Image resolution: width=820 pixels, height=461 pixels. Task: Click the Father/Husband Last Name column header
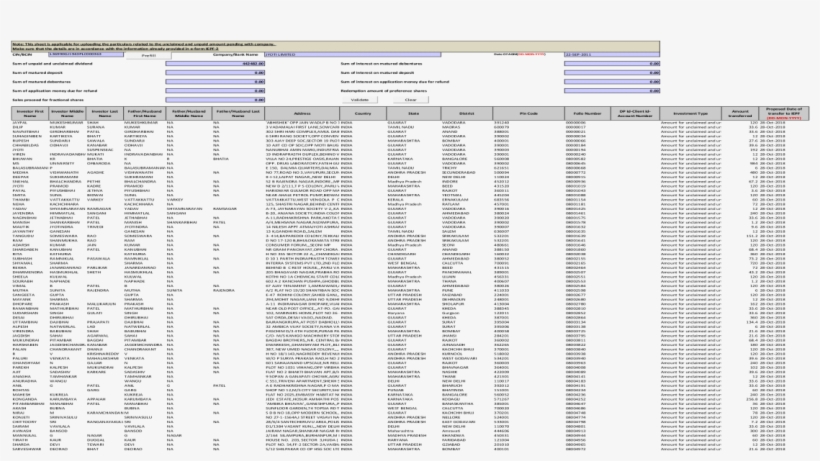[x=238, y=113]
